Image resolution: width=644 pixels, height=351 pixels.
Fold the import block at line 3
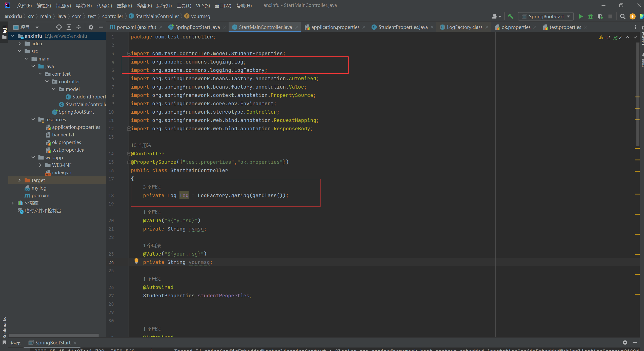(129, 53)
